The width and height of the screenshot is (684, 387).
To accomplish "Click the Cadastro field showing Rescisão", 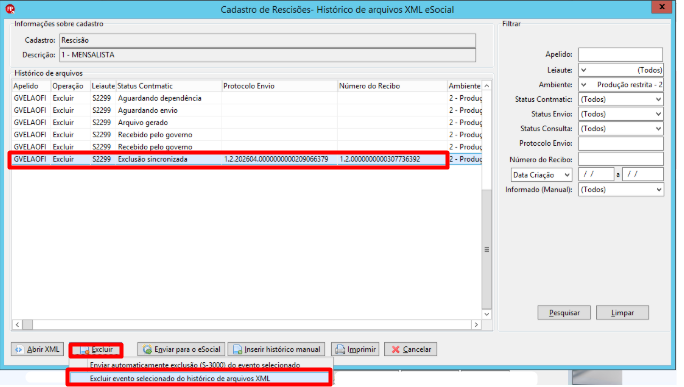I will 267,40.
